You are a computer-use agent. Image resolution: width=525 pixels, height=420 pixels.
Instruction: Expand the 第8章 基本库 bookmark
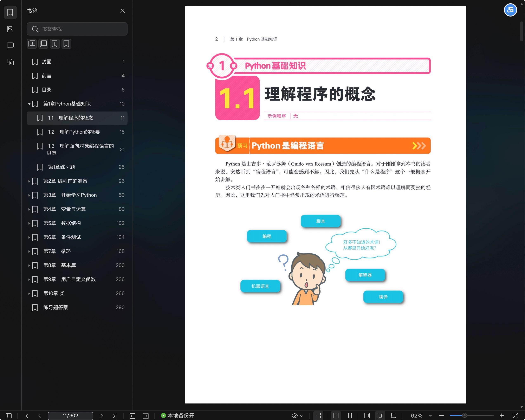click(29, 265)
